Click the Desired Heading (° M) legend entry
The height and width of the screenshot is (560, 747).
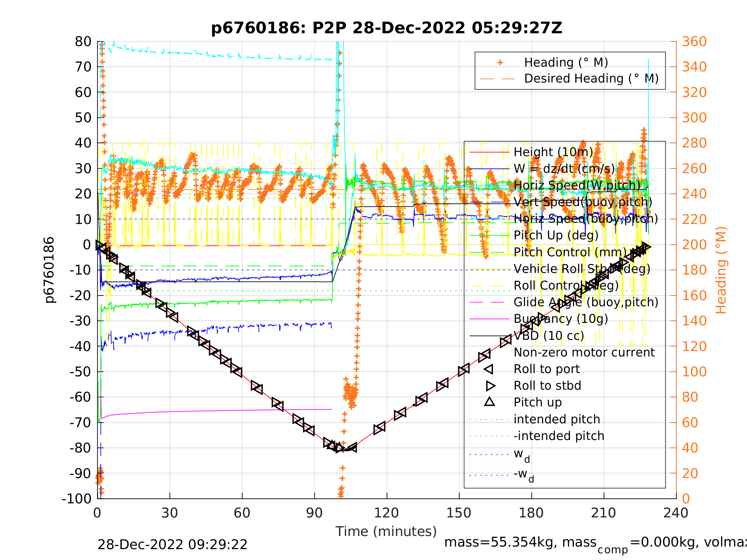[591, 79]
